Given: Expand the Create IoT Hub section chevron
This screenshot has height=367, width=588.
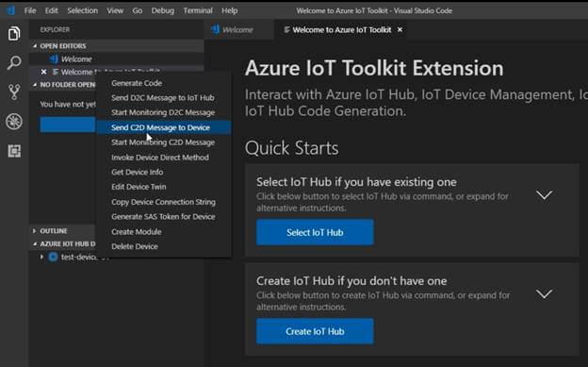Looking at the screenshot, I should (x=544, y=293).
